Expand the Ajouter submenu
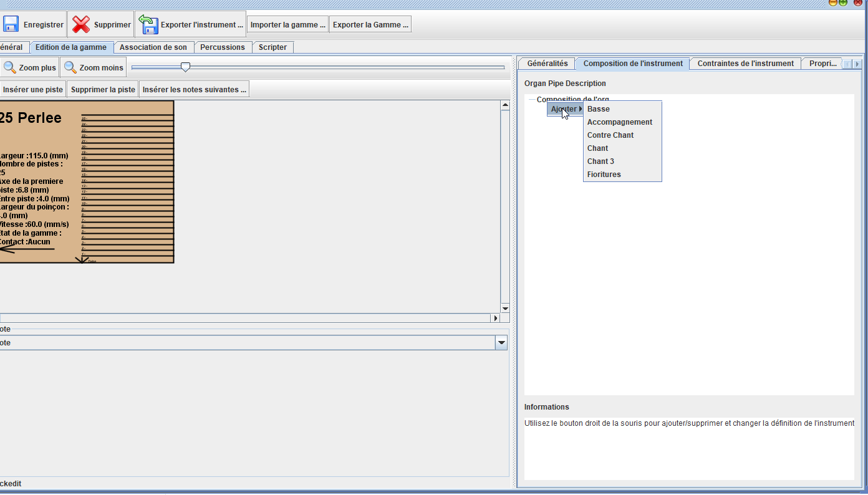 pyautogui.click(x=566, y=109)
